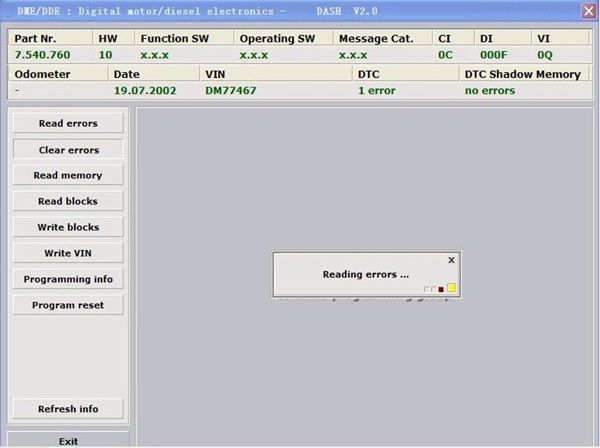Choose Write blocks
Screen dimensions: 600x448
pos(68,227)
